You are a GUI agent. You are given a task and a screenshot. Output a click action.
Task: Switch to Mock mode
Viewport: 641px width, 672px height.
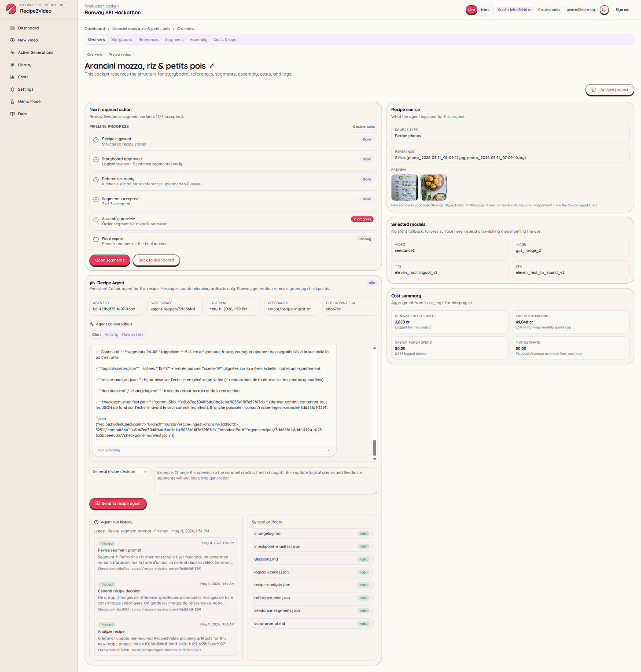[485, 10]
